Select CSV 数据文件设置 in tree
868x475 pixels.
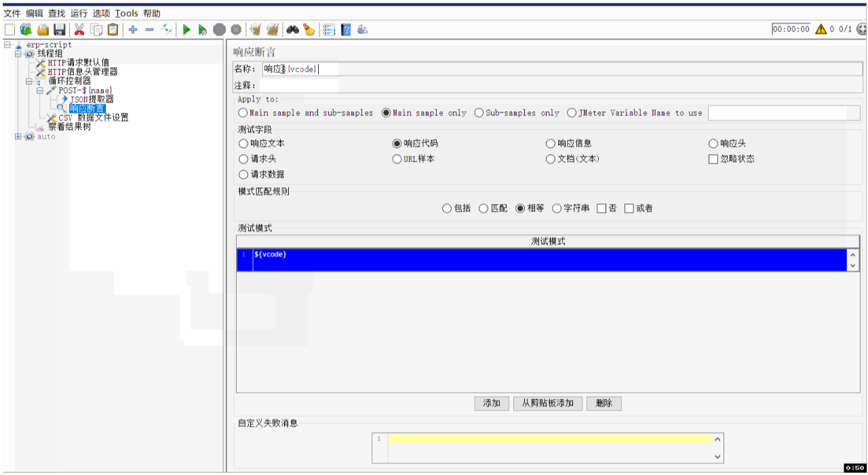pos(94,117)
